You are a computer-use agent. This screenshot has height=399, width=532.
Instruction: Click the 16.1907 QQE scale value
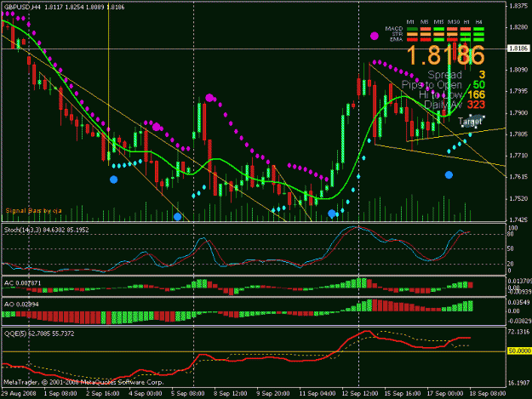(518, 383)
